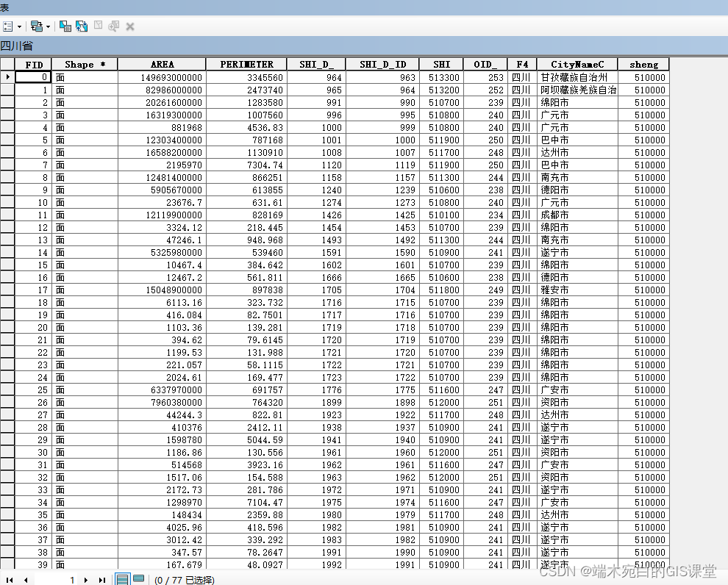This screenshot has height=585, width=728.
Task: Go to the previous record
Action: click(26, 580)
